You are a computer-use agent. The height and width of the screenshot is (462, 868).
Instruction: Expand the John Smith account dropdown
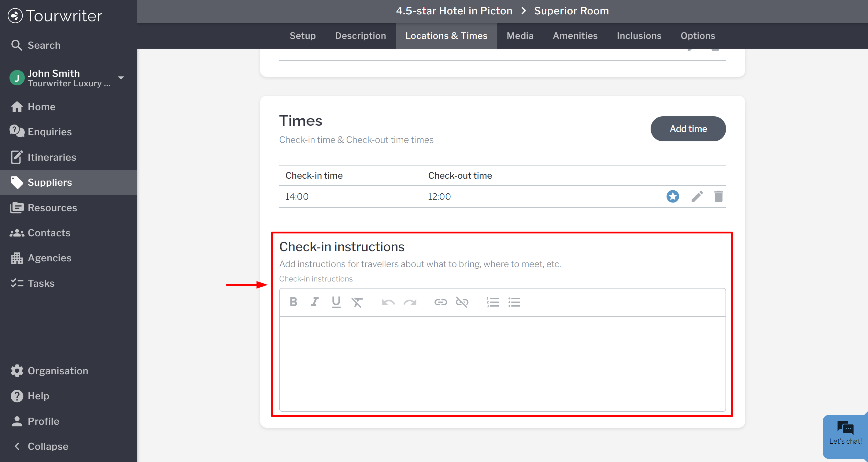121,78
